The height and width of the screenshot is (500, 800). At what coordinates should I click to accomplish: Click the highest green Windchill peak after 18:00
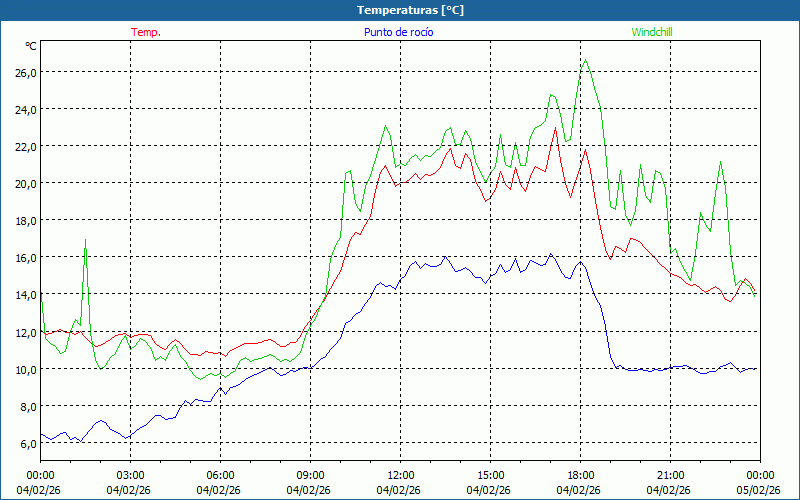[586, 60]
